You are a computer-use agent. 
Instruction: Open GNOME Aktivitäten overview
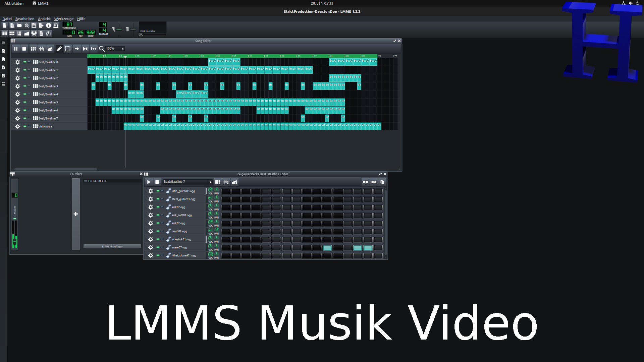(x=14, y=3)
